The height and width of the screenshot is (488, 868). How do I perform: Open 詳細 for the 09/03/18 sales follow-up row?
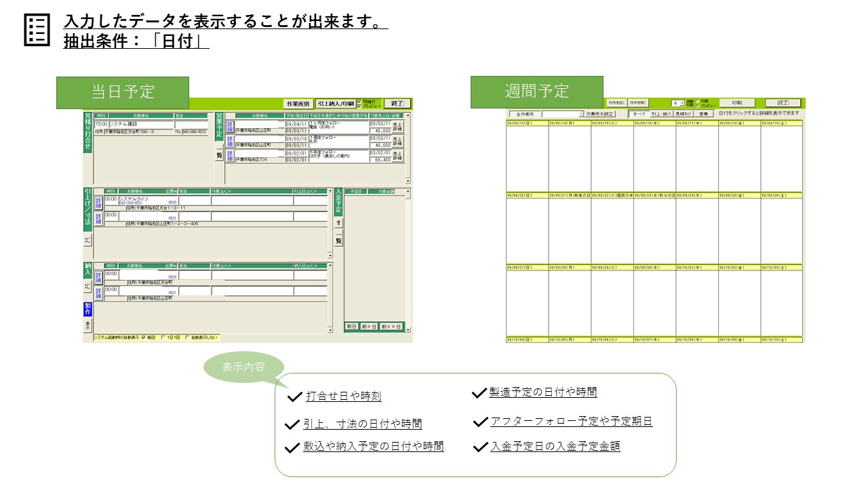230,142
